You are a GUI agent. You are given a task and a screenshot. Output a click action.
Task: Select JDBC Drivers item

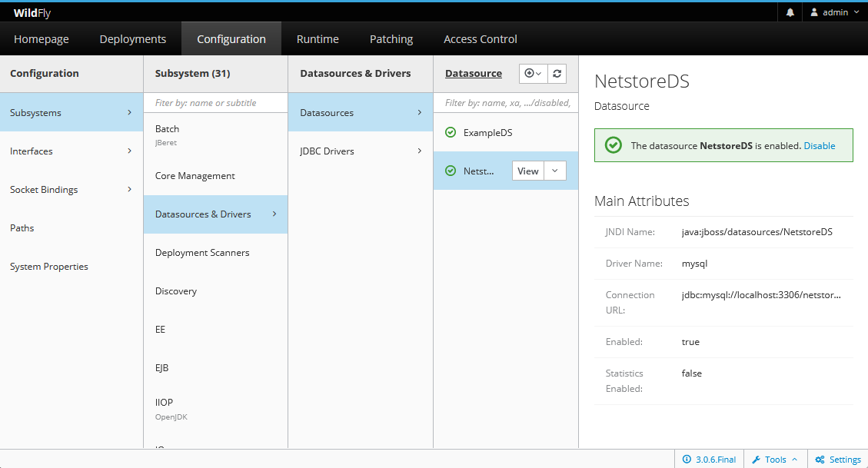pyautogui.click(x=361, y=151)
